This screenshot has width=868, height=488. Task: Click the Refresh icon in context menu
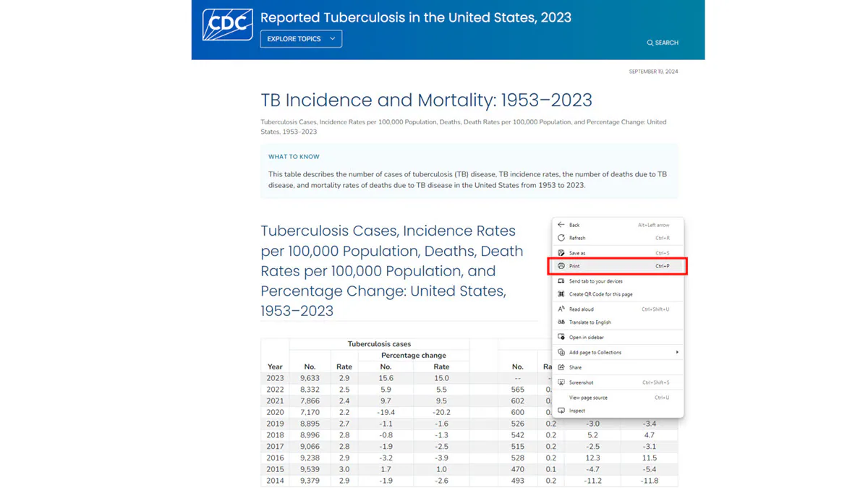[x=561, y=238]
